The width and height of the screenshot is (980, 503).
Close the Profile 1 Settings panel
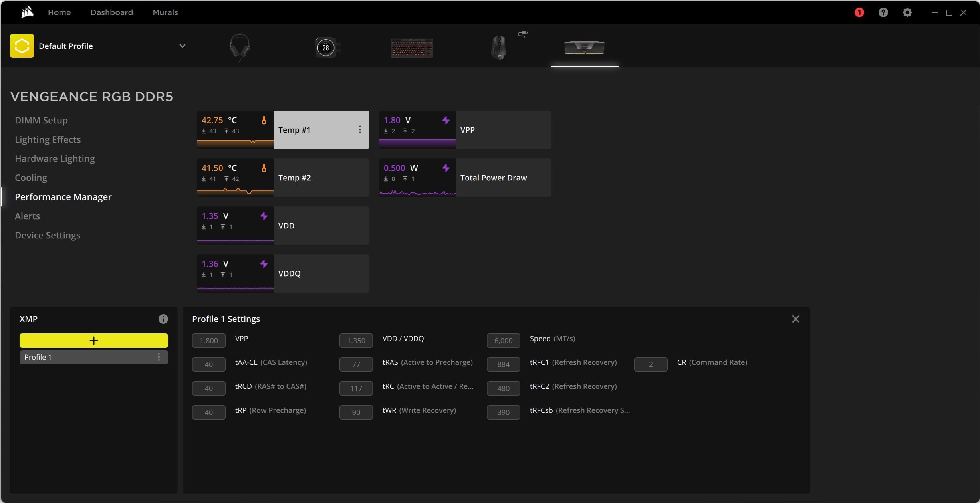pos(796,319)
